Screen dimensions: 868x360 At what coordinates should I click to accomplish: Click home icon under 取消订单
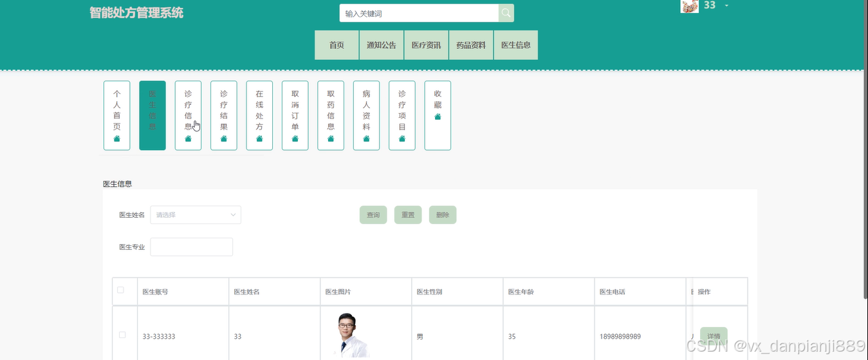point(295,138)
